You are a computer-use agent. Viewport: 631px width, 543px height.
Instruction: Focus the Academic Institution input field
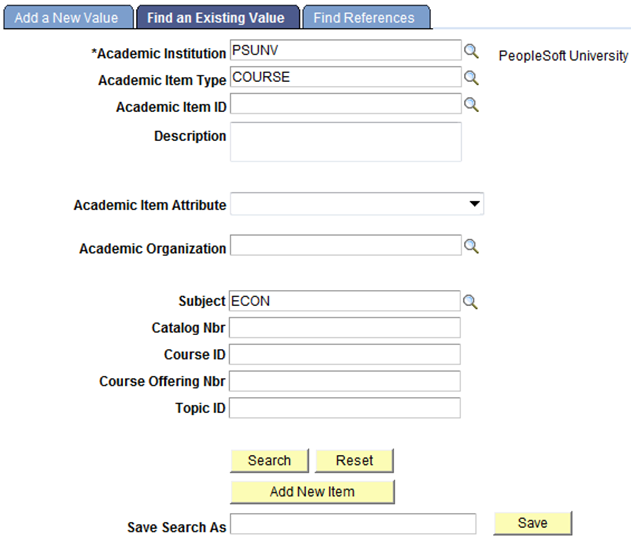pyautogui.click(x=345, y=50)
